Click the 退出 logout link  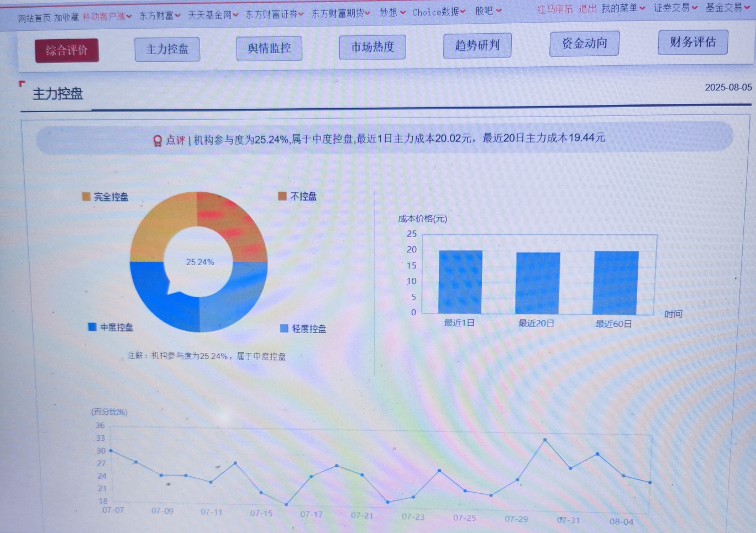click(x=587, y=9)
